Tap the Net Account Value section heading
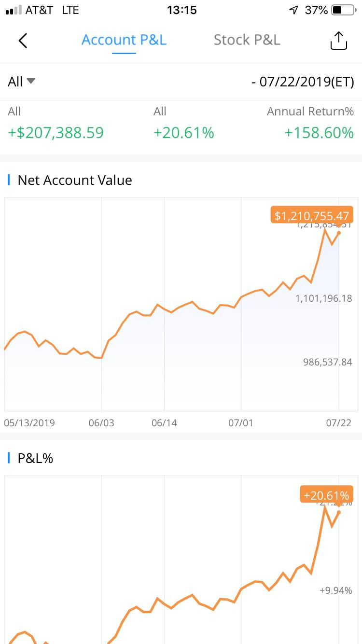362x644 pixels. [x=75, y=180]
